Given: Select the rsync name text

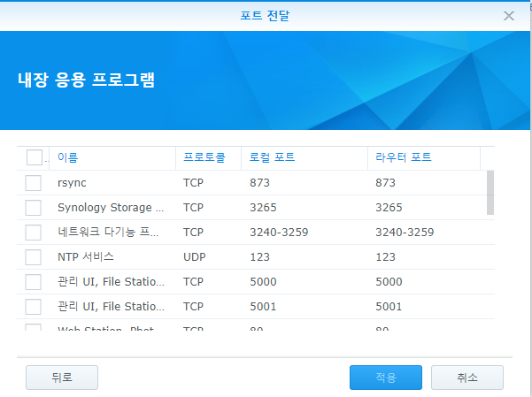Looking at the screenshot, I should click(x=72, y=183).
